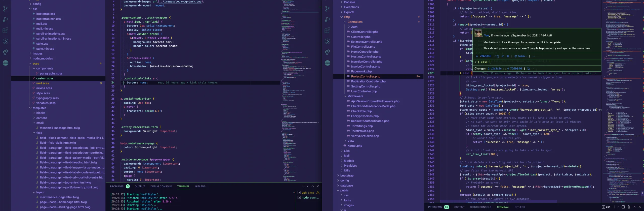Open Live Share in left window activity bar
Image resolution: width=644 pixels, height=211 pixels.
click(5, 52)
